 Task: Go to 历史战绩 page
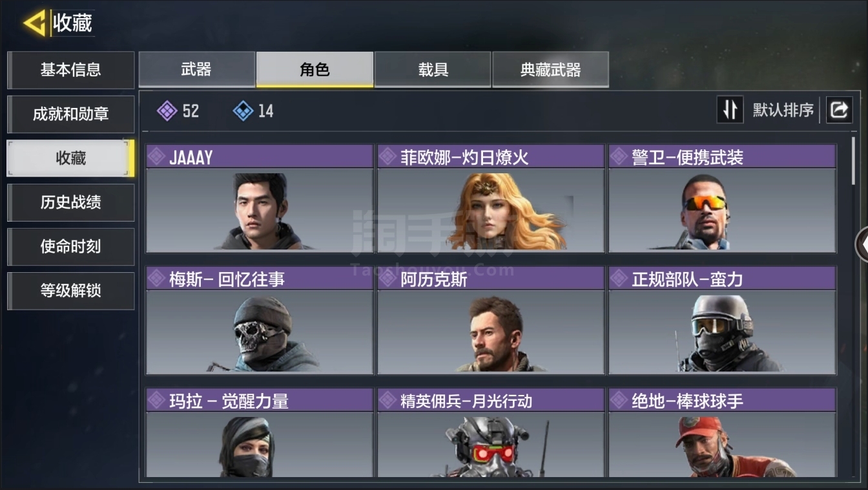(x=70, y=202)
